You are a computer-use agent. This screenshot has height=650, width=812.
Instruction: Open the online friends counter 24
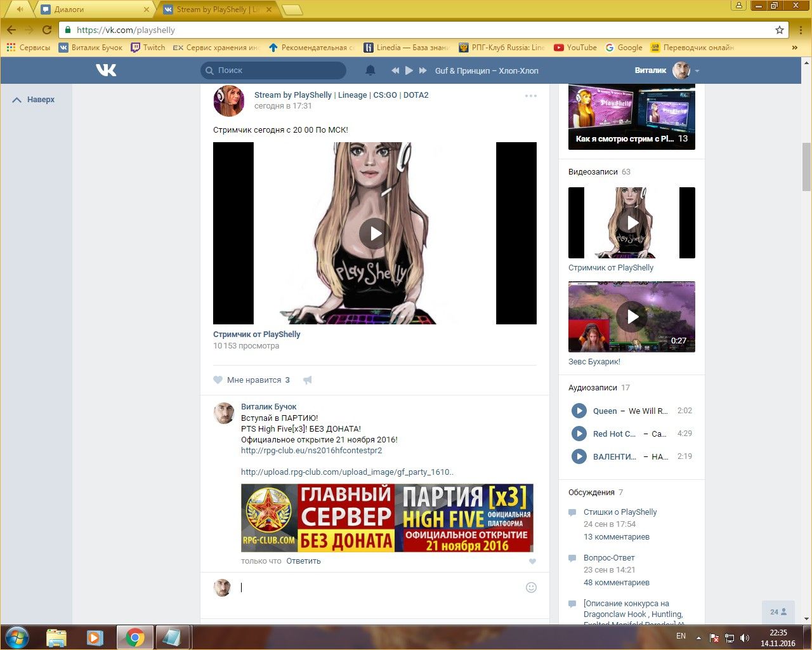(x=778, y=612)
